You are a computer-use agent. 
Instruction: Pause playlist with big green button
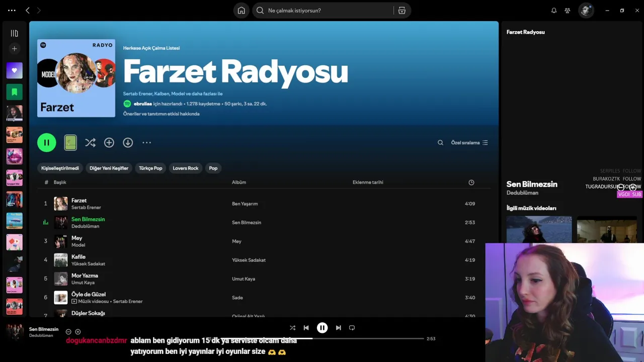(46, 143)
